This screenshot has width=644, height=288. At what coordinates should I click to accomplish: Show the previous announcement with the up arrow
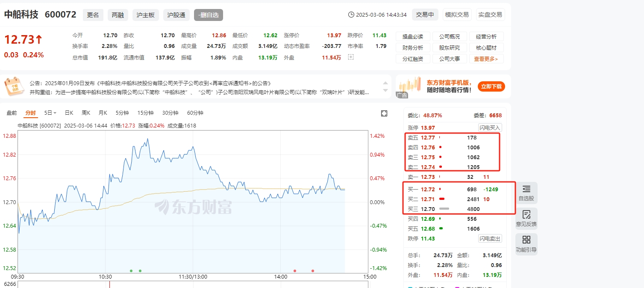pyautogui.click(x=386, y=83)
